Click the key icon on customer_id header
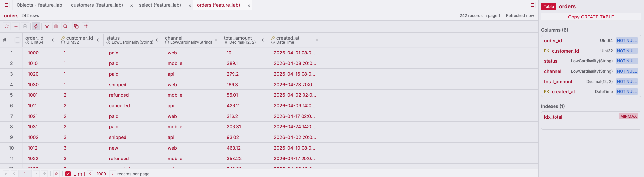This screenshot has height=177, width=644. [63, 38]
